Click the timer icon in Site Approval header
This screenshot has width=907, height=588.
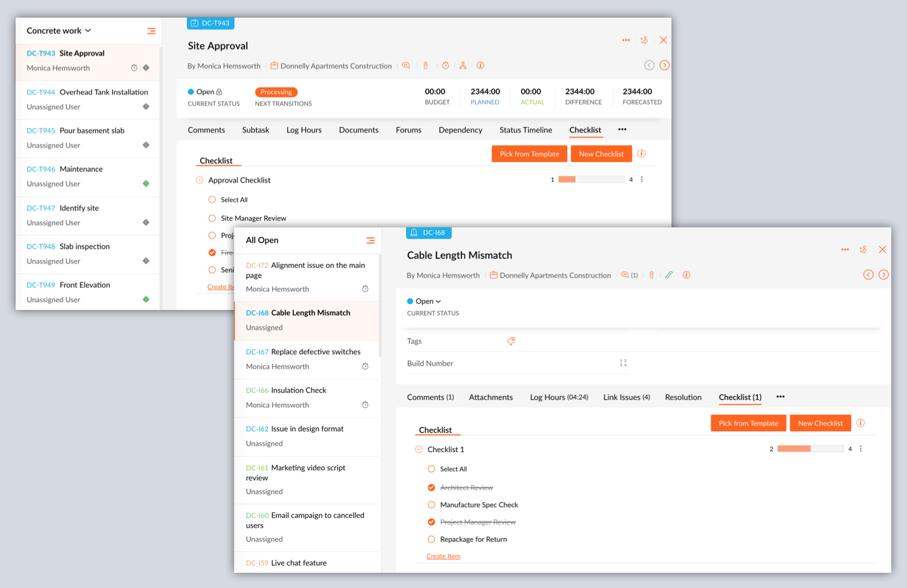point(446,66)
